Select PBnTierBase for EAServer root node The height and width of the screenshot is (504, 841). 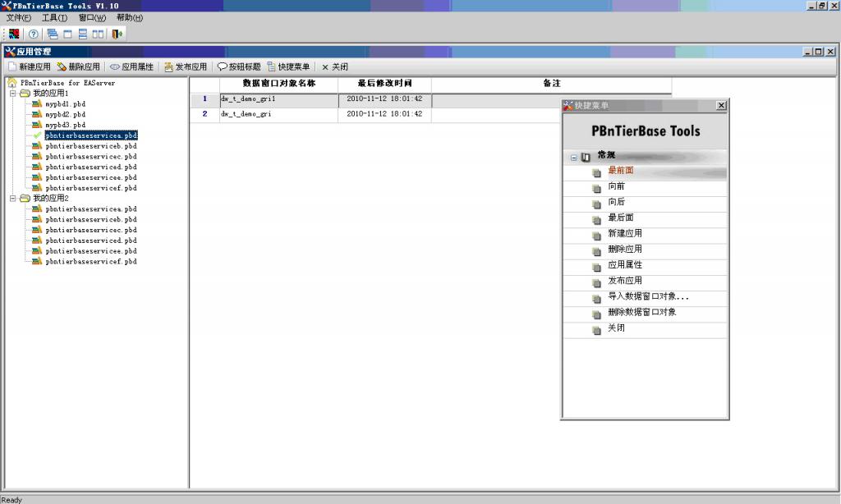67,83
